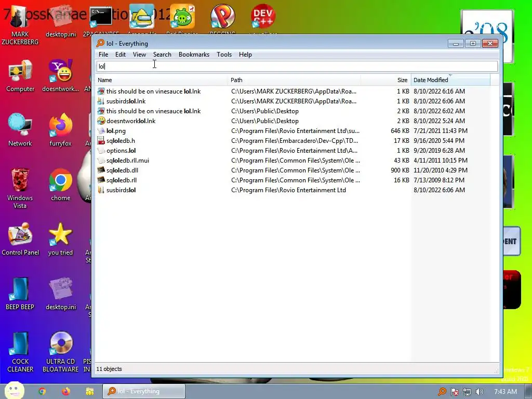Open the Edit menu
Viewport: 532px width, 399px height.
point(121,55)
